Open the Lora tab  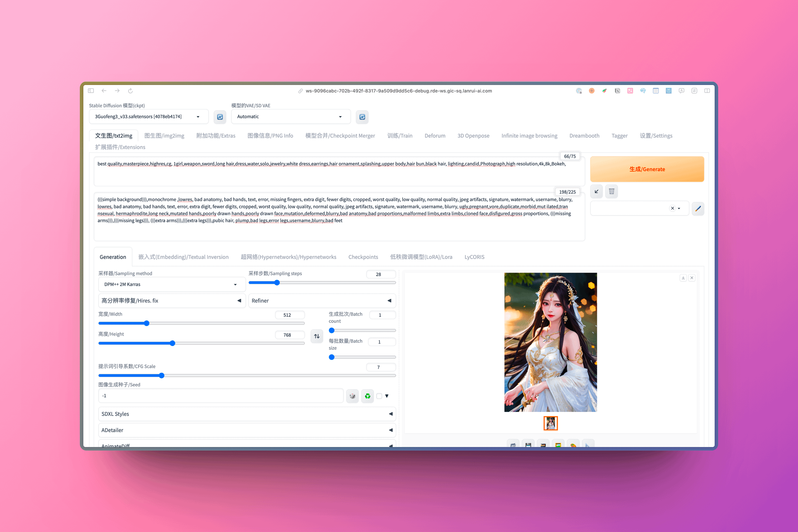[x=421, y=257]
